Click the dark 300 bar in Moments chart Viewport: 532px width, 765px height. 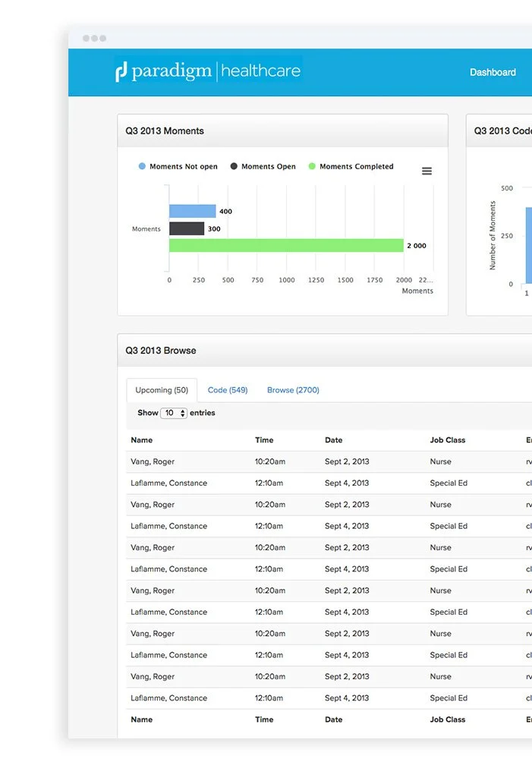point(187,228)
